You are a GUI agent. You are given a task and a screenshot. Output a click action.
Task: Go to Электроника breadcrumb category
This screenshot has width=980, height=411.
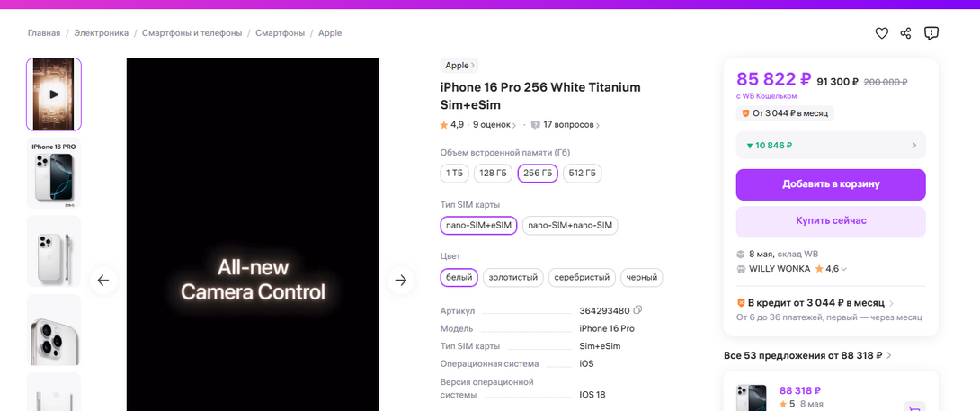point(102,33)
